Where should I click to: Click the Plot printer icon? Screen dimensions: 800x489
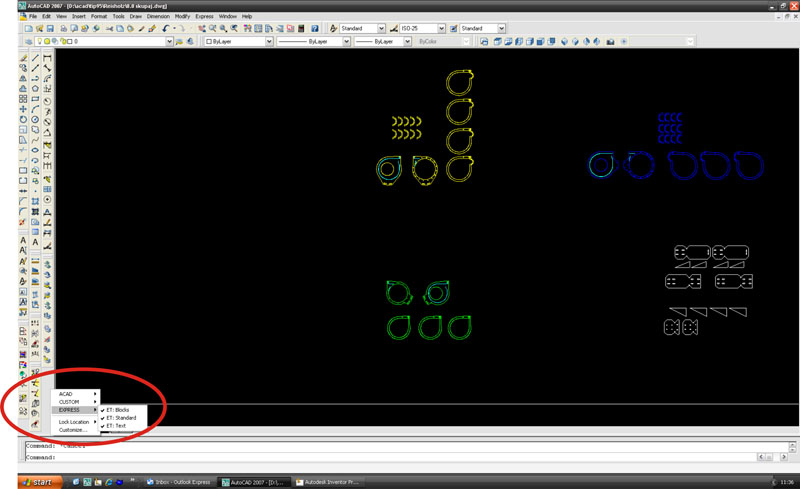pyautogui.click(x=64, y=29)
